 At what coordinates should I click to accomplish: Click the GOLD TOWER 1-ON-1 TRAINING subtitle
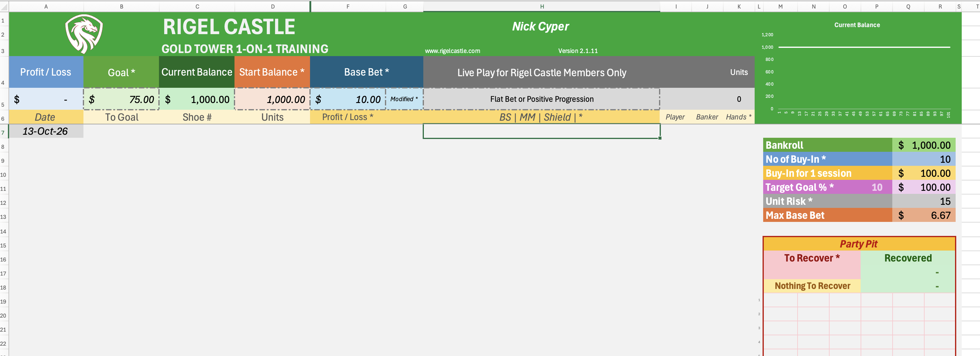245,49
